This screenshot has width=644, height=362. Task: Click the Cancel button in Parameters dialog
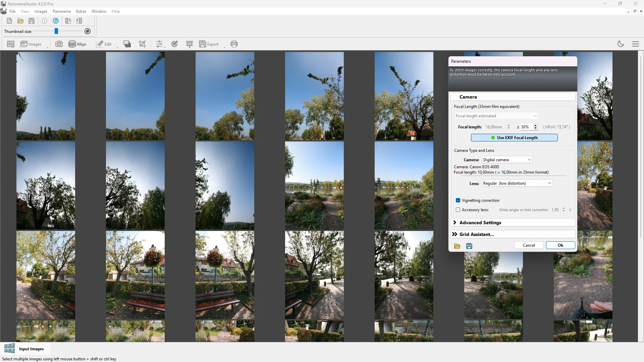pyautogui.click(x=529, y=245)
